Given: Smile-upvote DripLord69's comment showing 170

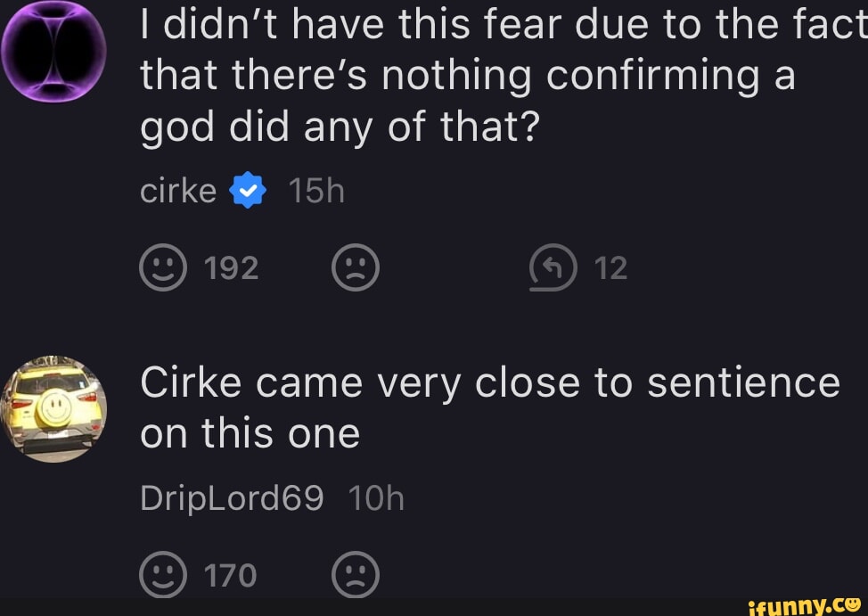Looking at the screenshot, I should pos(161,575).
